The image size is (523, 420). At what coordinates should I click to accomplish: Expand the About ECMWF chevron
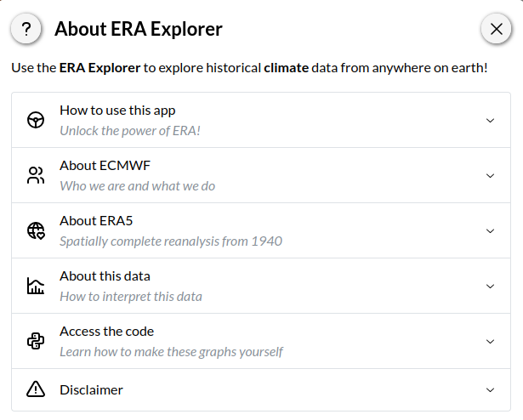pyautogui.click(x=490, y=175)
